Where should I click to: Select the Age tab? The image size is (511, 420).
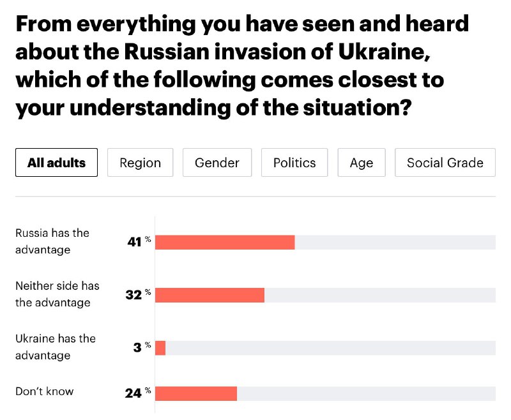(x=362, y=163)
